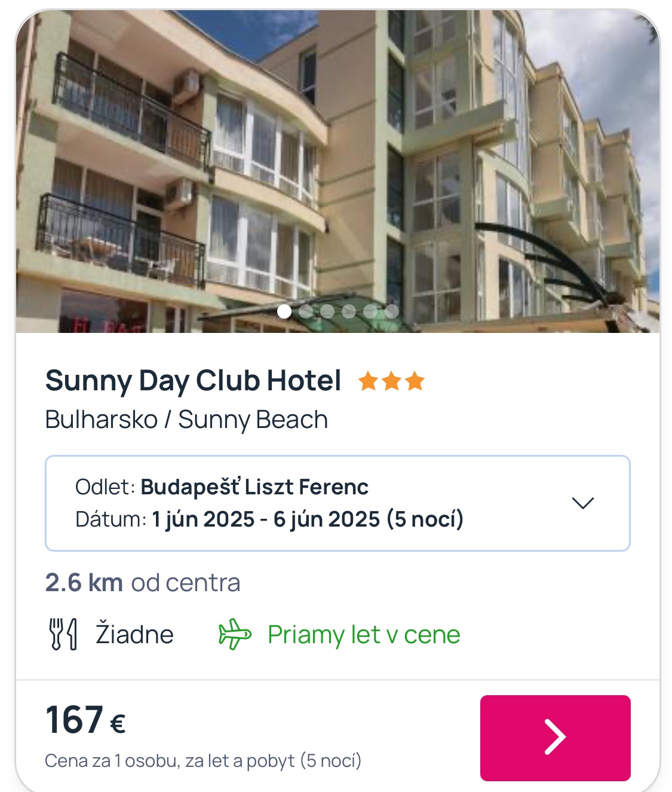Click the Priamy let v cene label

tap(364, 634)
